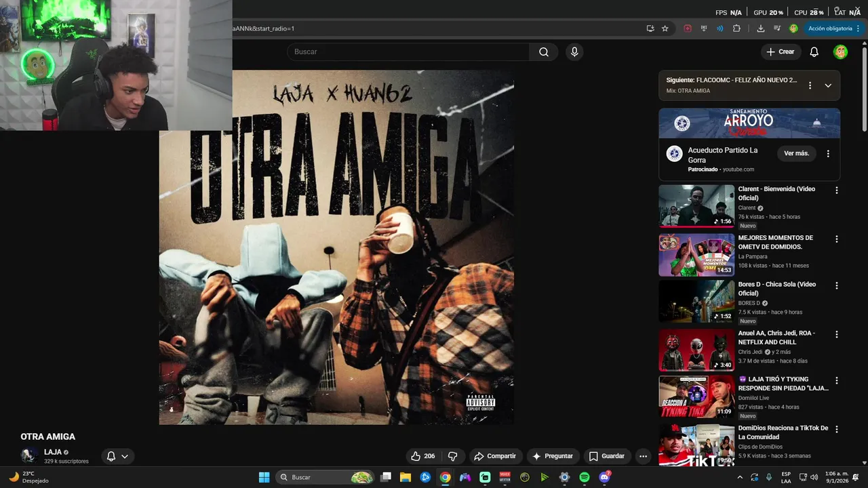Screen dimensions: 868x488
Task: Focus the YouTube Buscar search field
Action: tap(408, 52)
